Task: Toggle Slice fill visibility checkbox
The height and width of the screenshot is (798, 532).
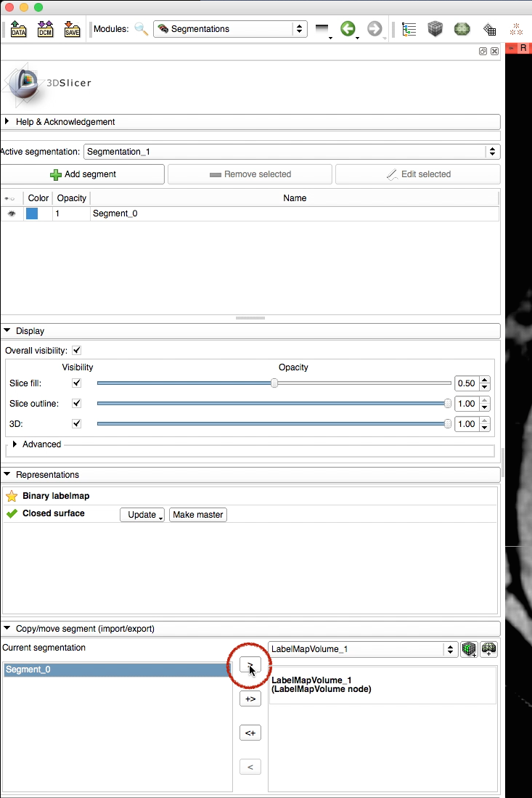Action: click(x=77, y=383)
